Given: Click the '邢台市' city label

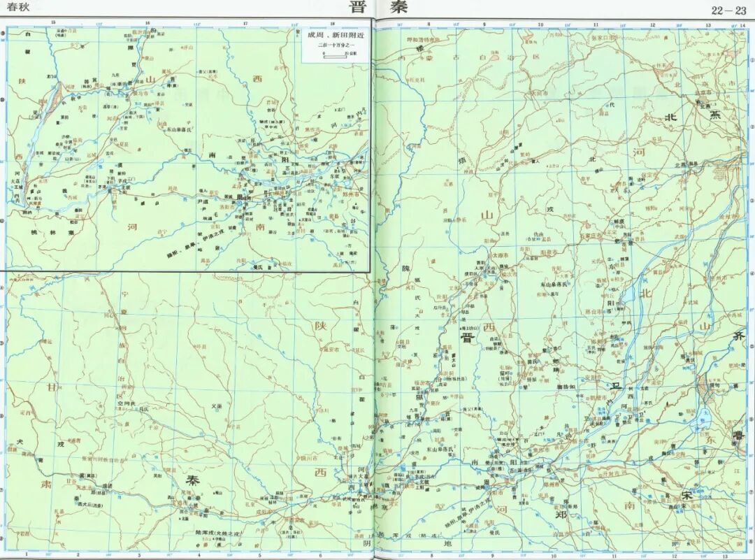Looking at the screenshot, I should coord(594,312).
